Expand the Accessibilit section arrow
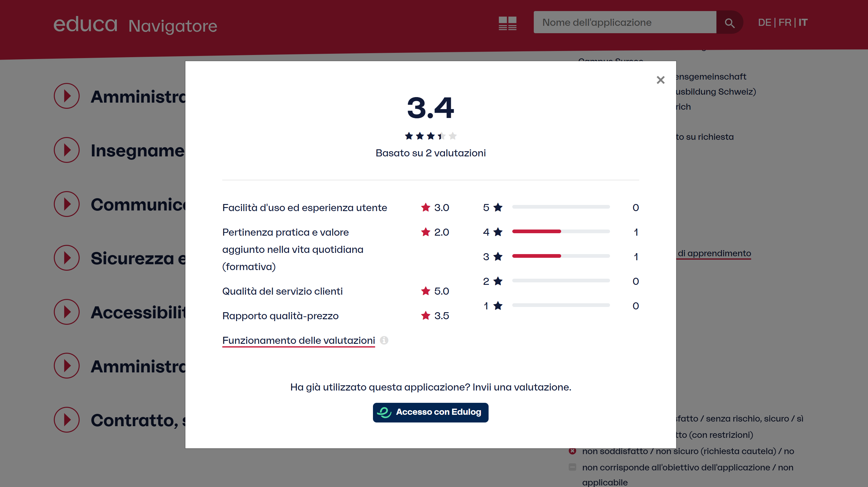This screenshot has height=487, width=868. coord(67,312)
